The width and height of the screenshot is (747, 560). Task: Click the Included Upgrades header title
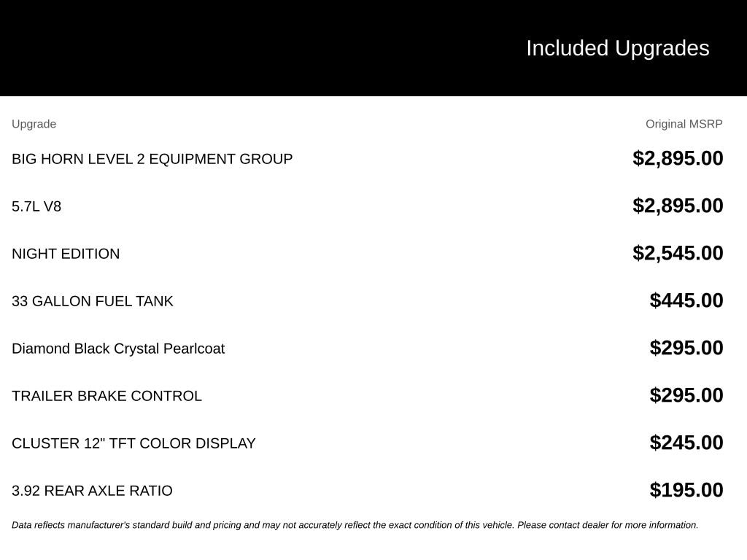point(617,49)
